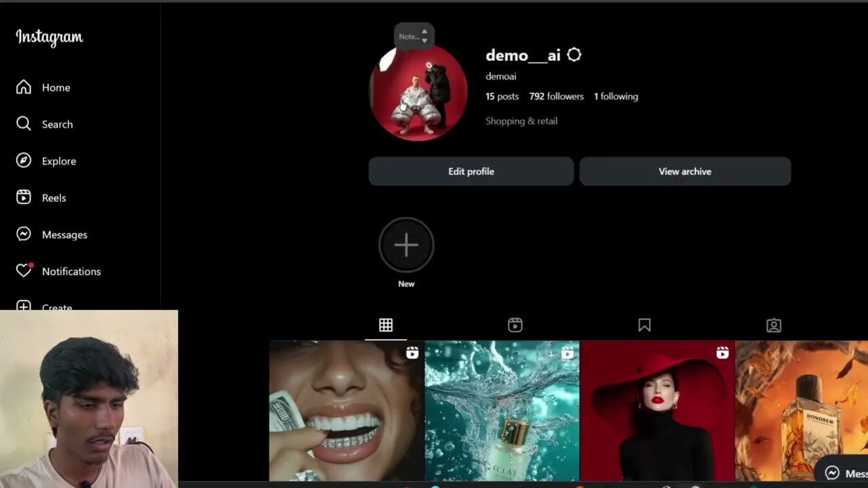This screenshot has height=488, width=868.
Task: Click the Instagram logo
Action: [50, 37]
